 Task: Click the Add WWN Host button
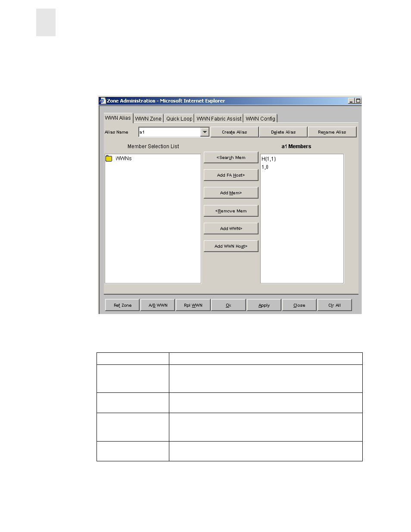pyautogui.click(x=231, y=246)
